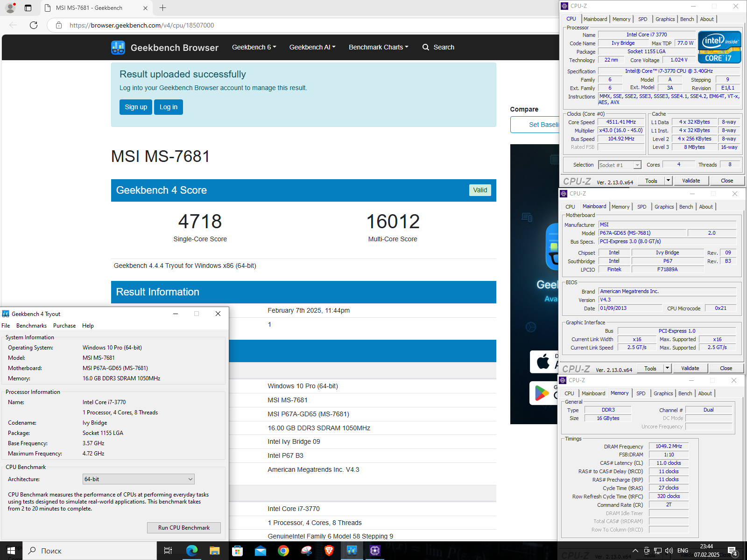This screenshot has height=560, width=747.
Task: Click the Google Play badge icon
Action: (x=544, y=393)
